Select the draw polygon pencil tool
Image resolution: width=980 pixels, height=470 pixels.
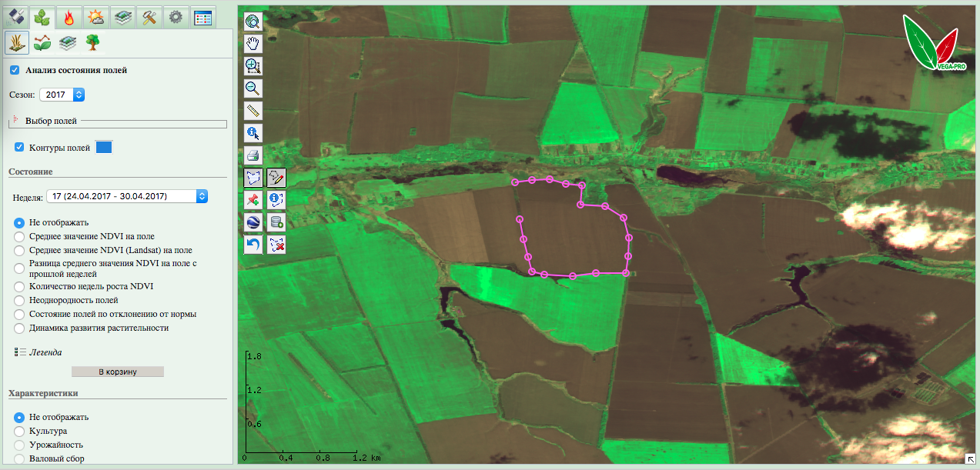(x=276, y=178)
